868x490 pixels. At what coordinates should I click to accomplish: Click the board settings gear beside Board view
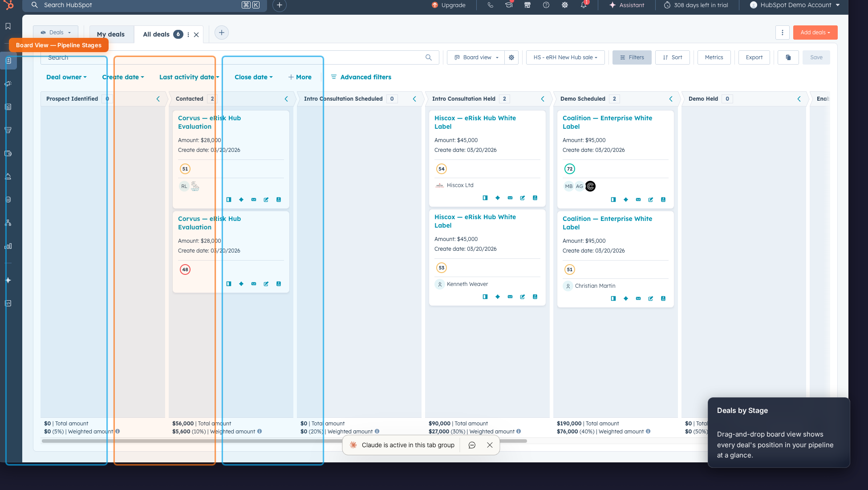[x=511, y=57]
